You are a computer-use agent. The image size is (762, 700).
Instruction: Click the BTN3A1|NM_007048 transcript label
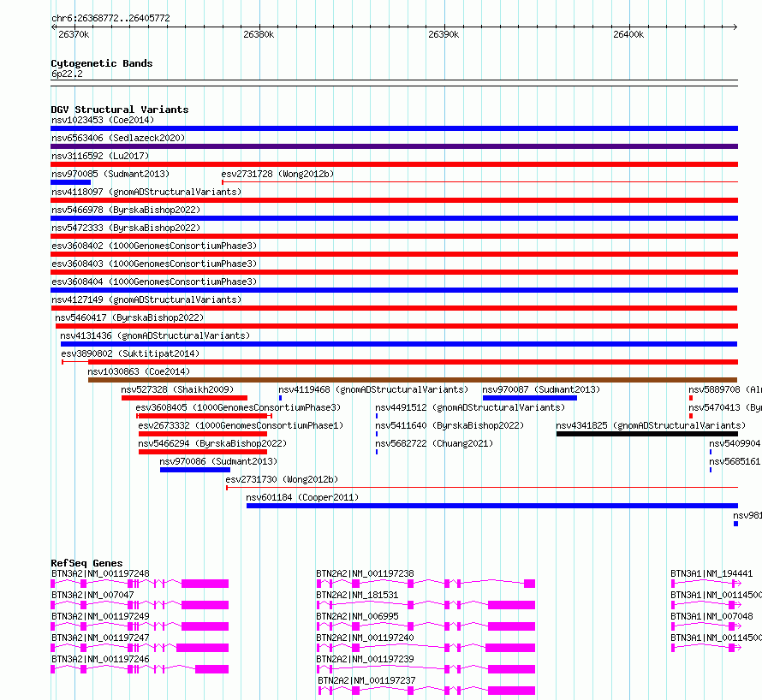pyautogui.click(x=711, y=616)
